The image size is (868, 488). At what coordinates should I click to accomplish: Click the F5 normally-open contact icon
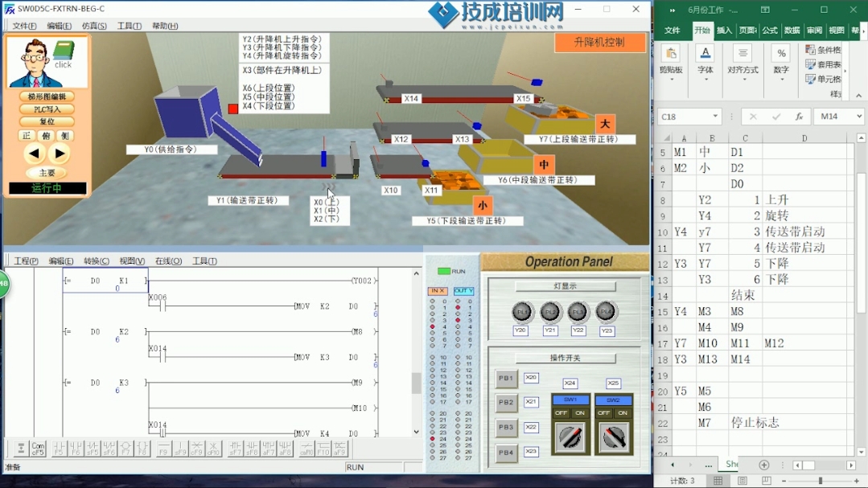(x=59, y=449)
